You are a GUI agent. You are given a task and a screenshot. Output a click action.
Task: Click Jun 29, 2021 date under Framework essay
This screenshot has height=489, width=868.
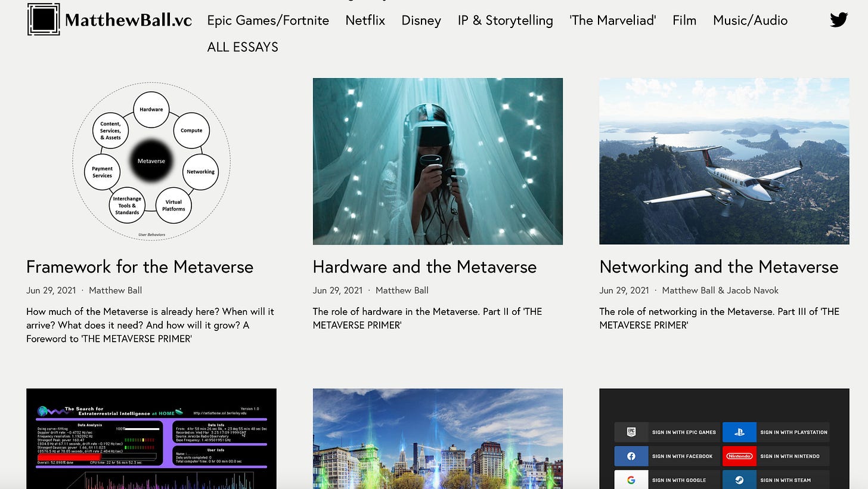click(x=51, y=290)
